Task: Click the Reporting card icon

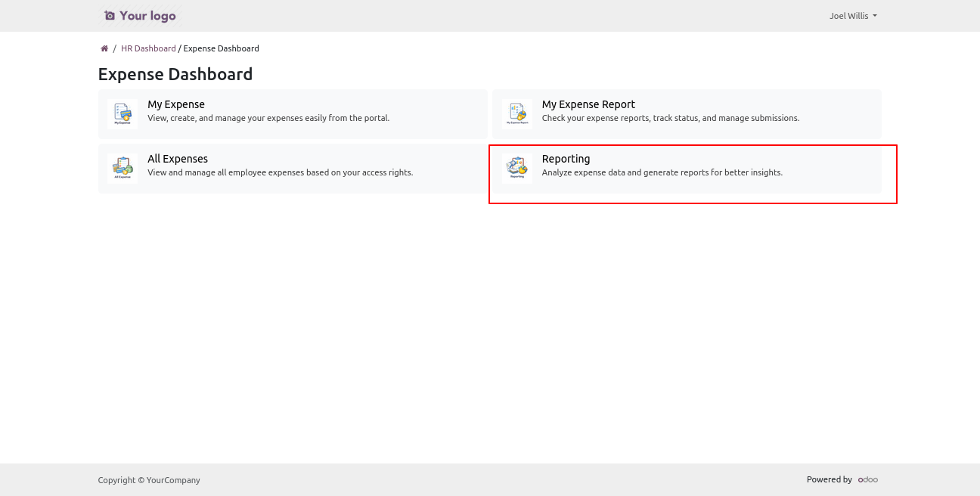Action: tap(517, 168)
